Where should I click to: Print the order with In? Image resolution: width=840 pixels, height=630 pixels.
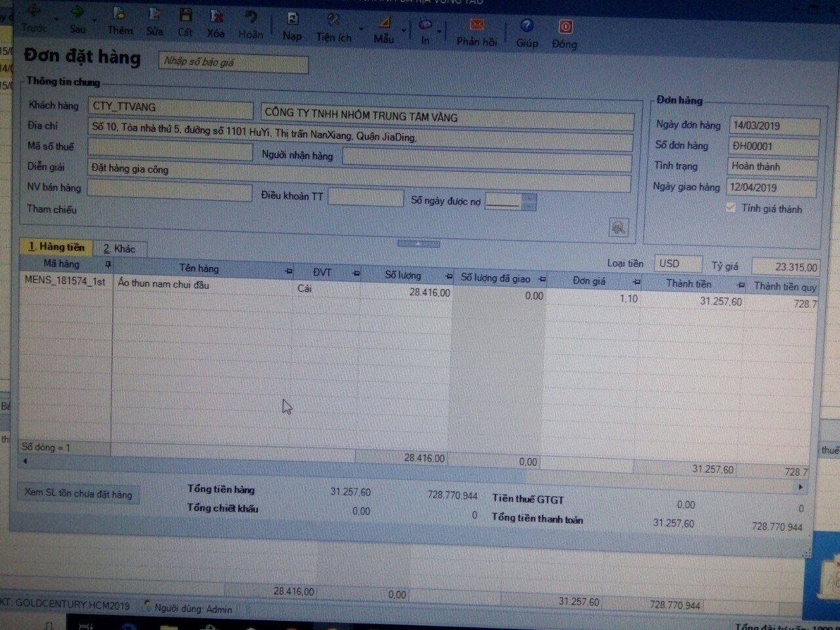coord(425,31)
